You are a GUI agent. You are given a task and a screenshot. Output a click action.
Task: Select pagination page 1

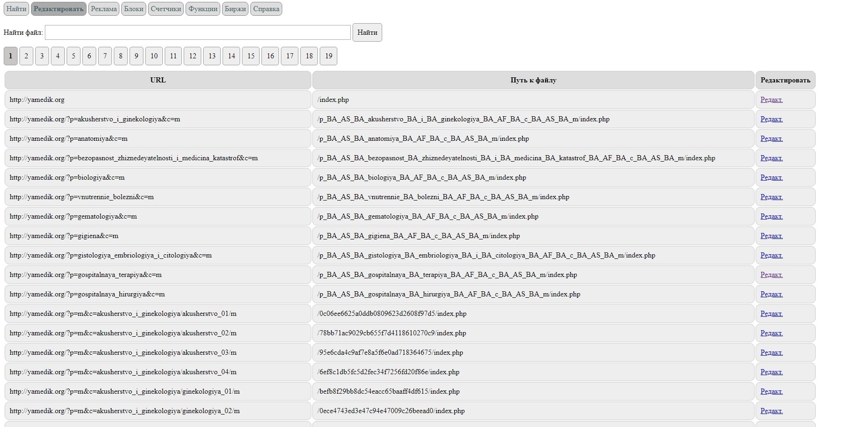coord(11,56)
